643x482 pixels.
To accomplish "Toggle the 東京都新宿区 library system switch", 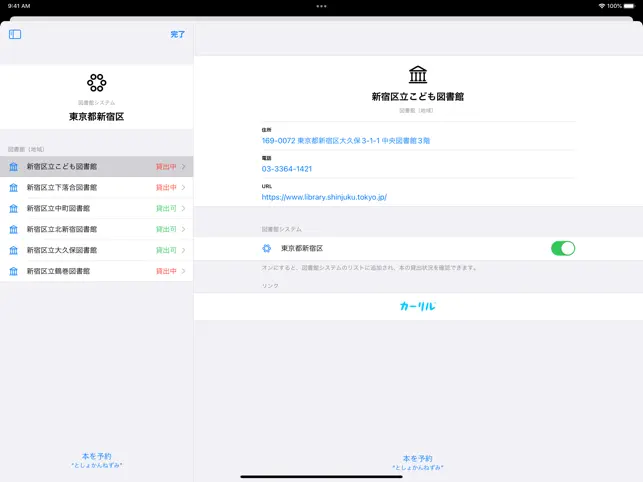I will click(x=563, y=248).
